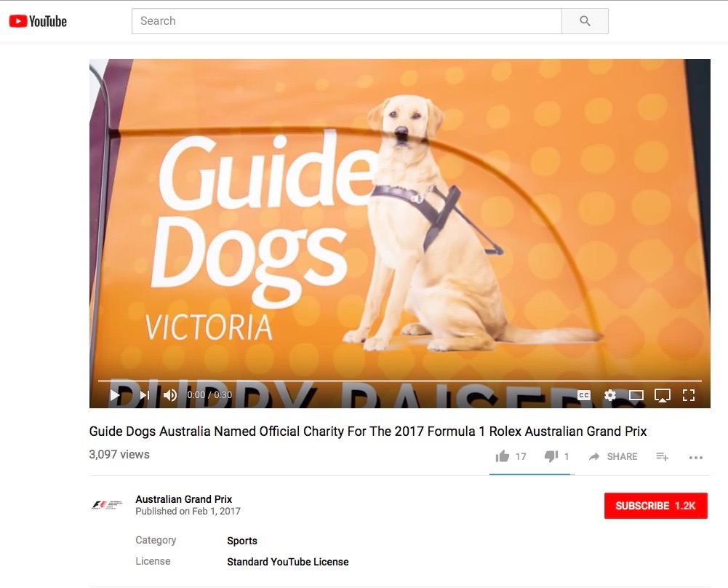Mute the video volume
This screenshot has height=588, width=728.
click(170, 395)
